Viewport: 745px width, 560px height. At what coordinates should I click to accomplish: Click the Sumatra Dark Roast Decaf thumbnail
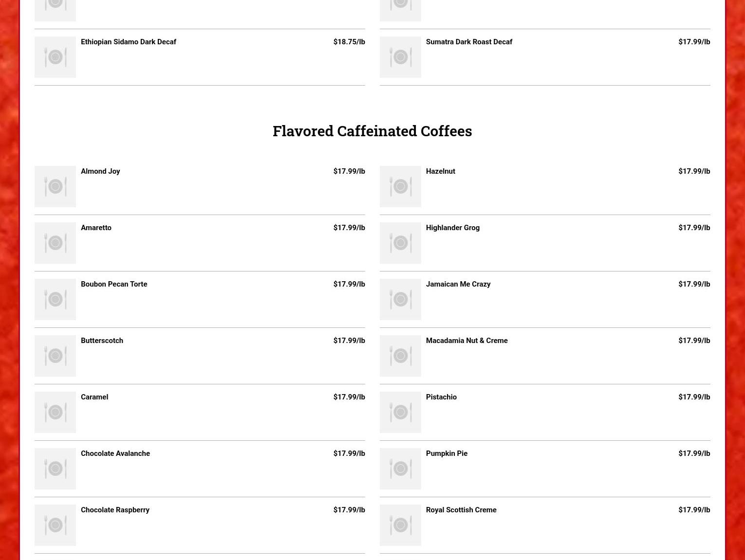[x=400, y=57]
